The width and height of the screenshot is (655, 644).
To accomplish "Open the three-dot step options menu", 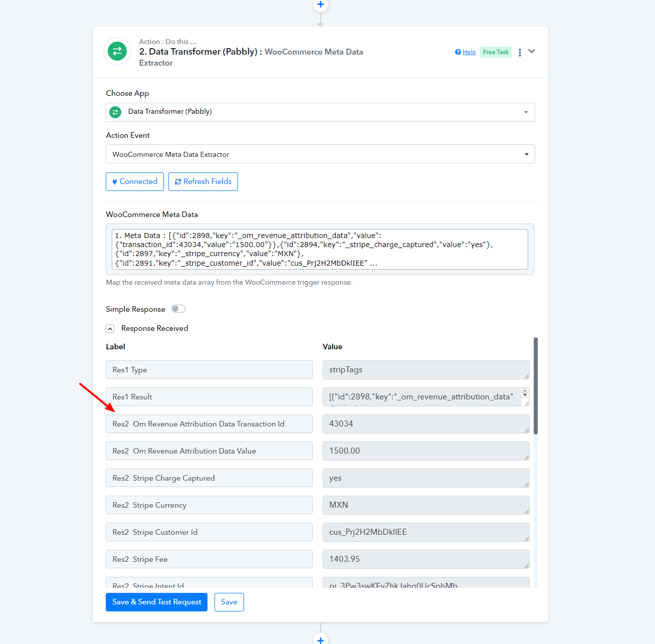I will tap(520, 52).
